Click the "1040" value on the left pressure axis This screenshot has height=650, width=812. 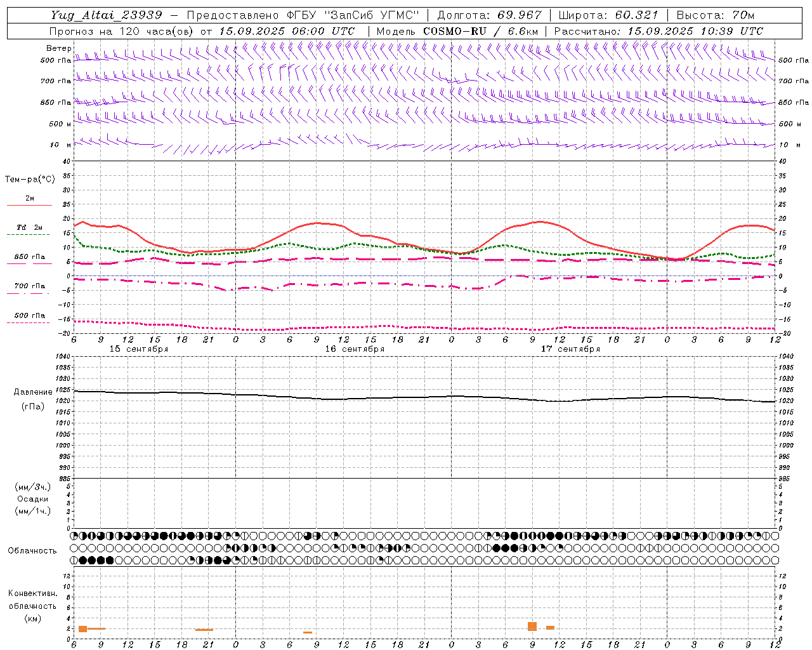[x=65, y=356]
